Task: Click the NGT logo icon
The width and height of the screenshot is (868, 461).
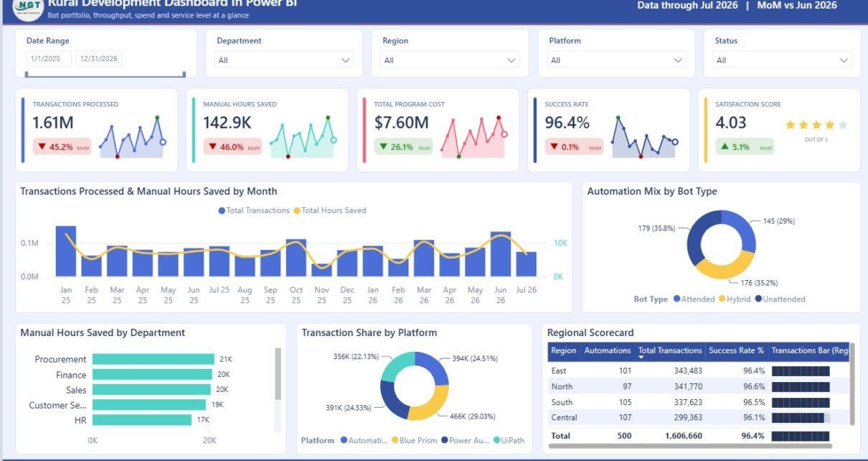Action: (28, 7)
